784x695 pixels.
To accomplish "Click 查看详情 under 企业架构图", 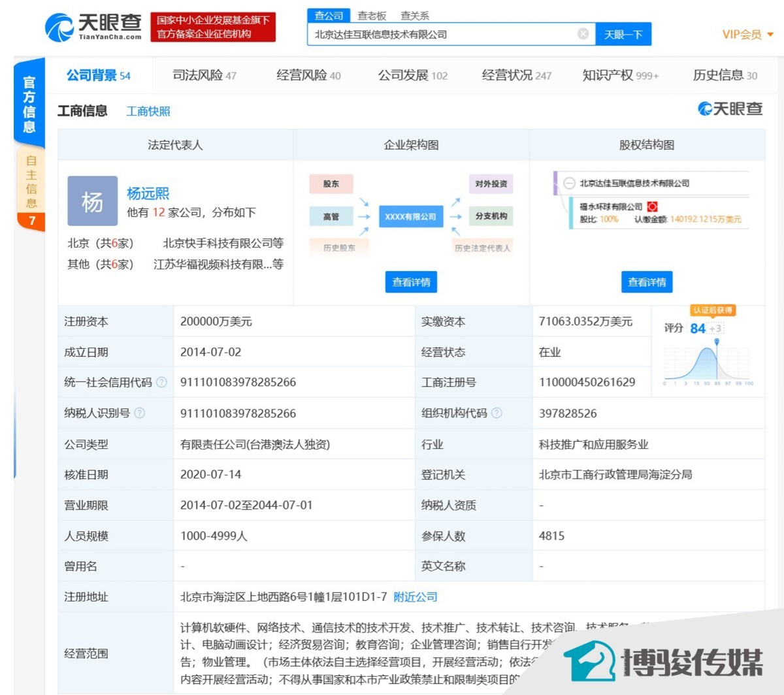I will pyautogui.click(x=411, y=282).
